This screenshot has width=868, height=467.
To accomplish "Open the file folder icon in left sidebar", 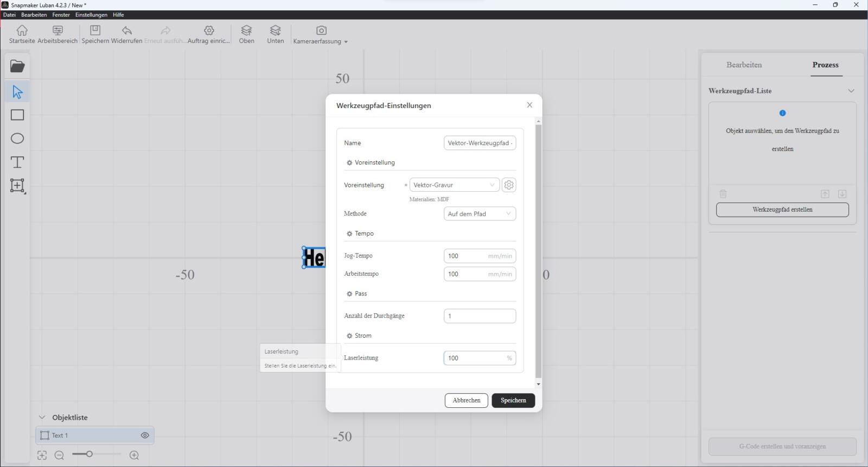I will [x=17, y=66].
